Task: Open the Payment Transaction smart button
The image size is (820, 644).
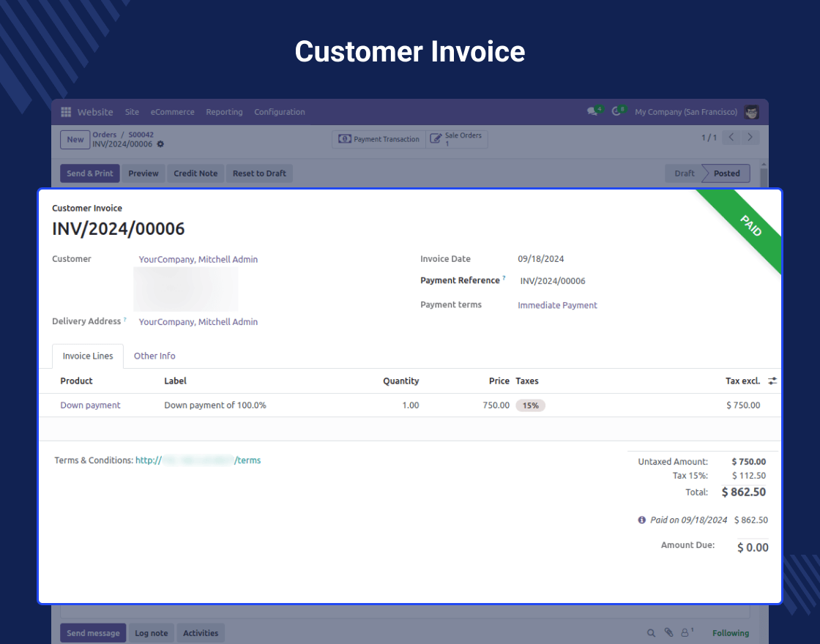Action: (x=379, y=139)
